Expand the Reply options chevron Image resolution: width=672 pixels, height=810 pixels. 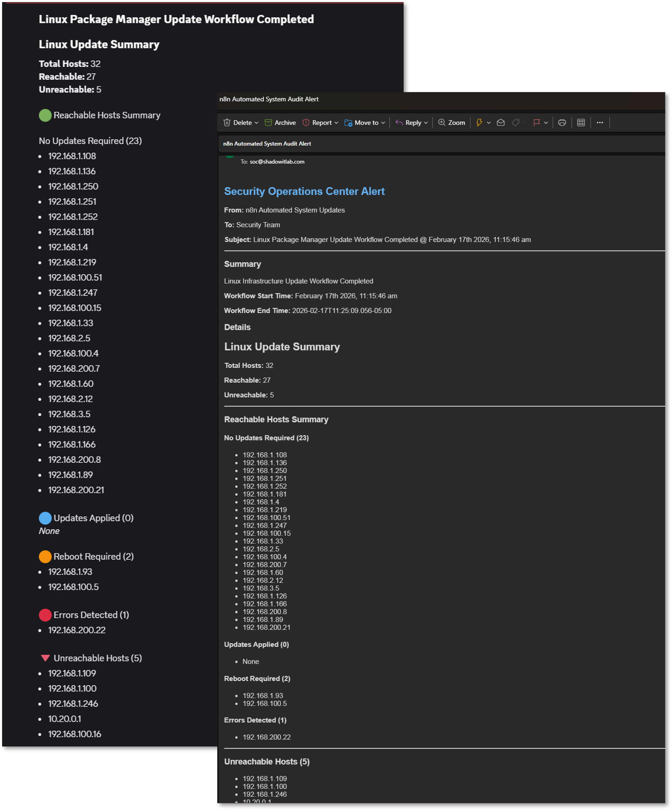tap(426, 123)
